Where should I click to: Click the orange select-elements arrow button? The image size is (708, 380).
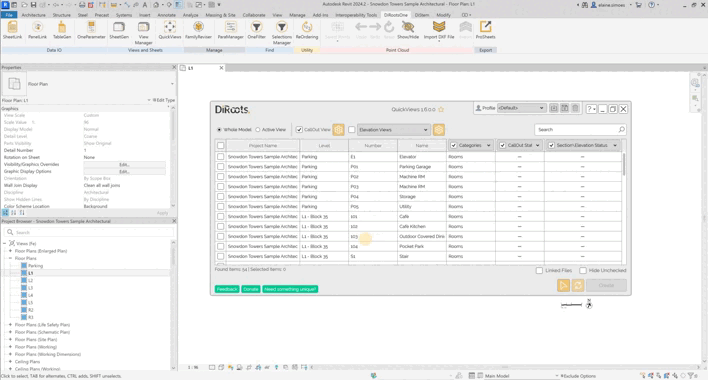(563, 285)
